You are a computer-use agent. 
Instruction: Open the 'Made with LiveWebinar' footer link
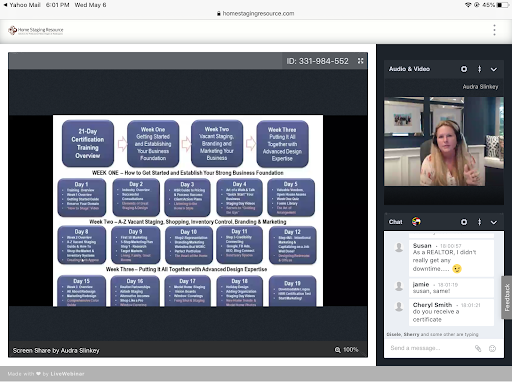(46, 374)
